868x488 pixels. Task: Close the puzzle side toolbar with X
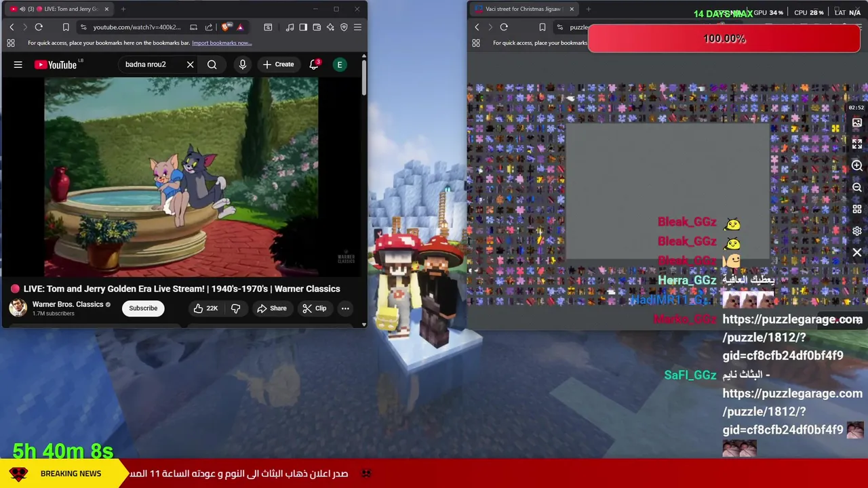[x=857, y=253]
